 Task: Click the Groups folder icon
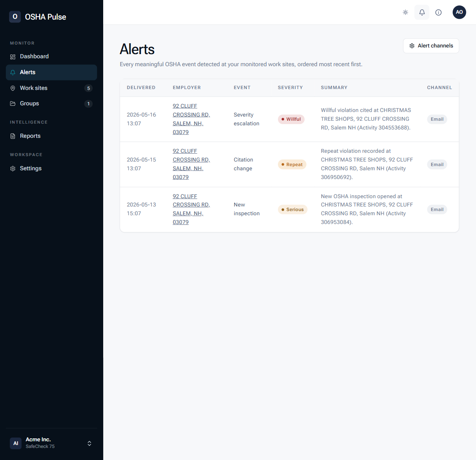[13, 104]
